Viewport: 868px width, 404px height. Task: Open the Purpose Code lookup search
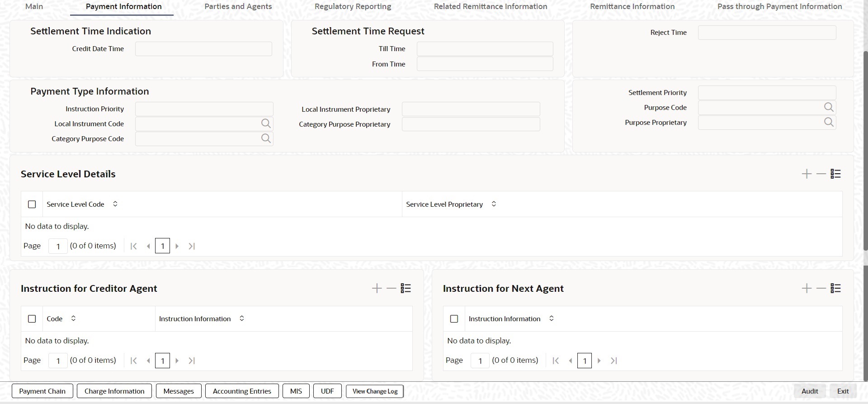(x=829, y=107)
